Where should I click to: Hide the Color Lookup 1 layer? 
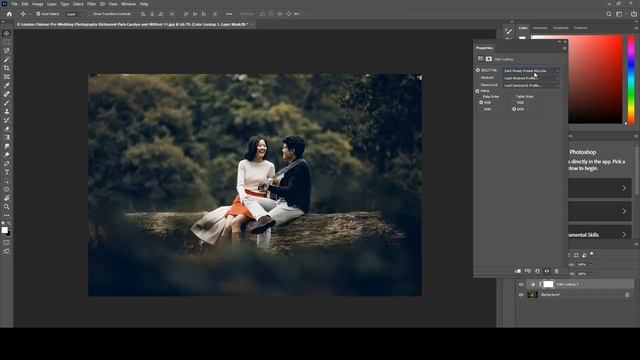click(521, 284)
